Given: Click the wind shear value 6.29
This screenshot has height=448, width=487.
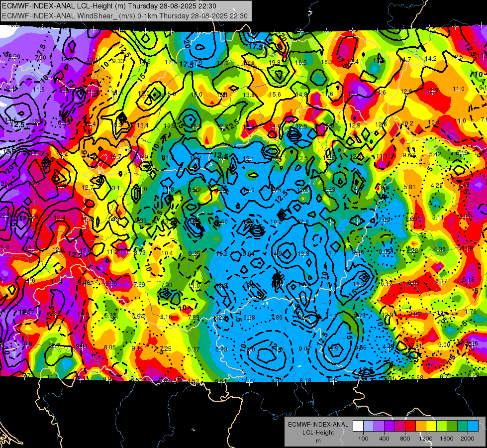Looking at the screenshot, I should 474,375.
